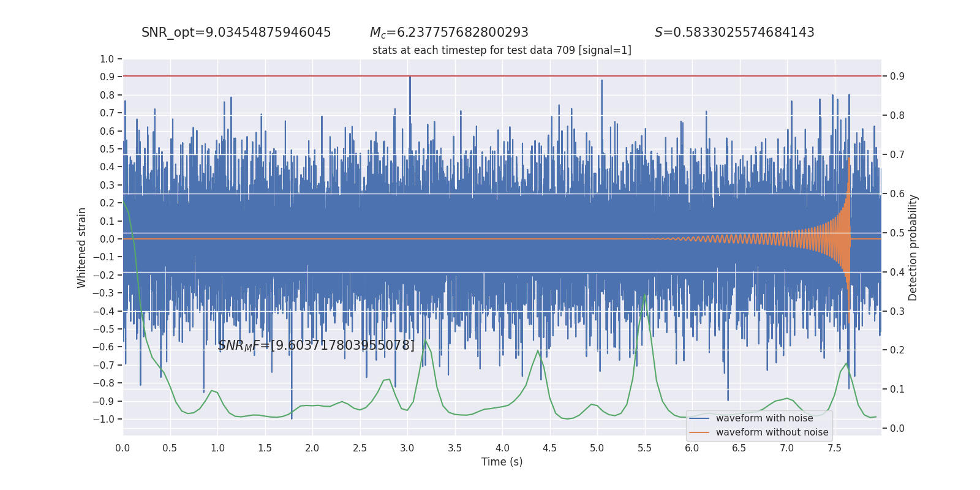Click the SNR_MF annotation inside the plot

click(316, 345)
